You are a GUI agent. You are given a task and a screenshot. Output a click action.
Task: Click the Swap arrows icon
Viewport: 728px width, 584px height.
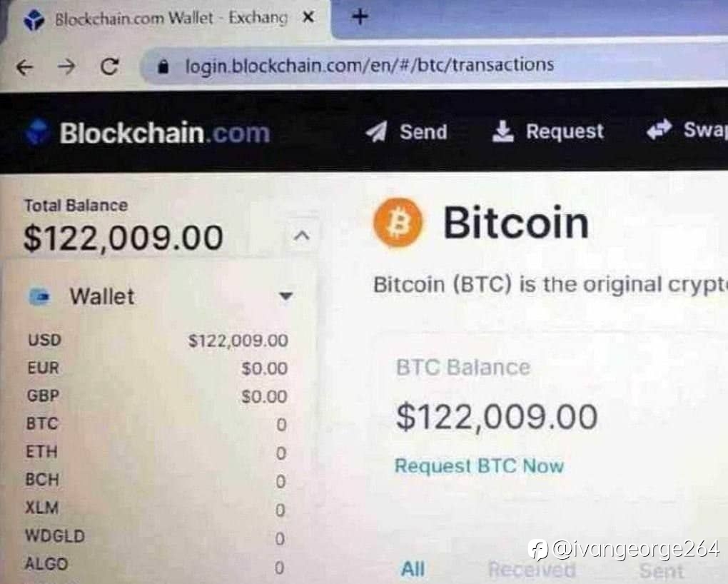(659, 130)
